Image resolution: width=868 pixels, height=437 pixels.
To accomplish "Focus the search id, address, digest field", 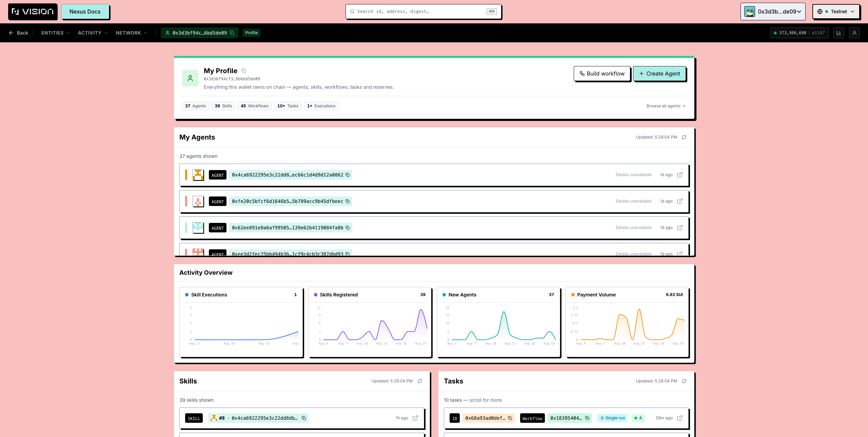I will pos(423,12).
